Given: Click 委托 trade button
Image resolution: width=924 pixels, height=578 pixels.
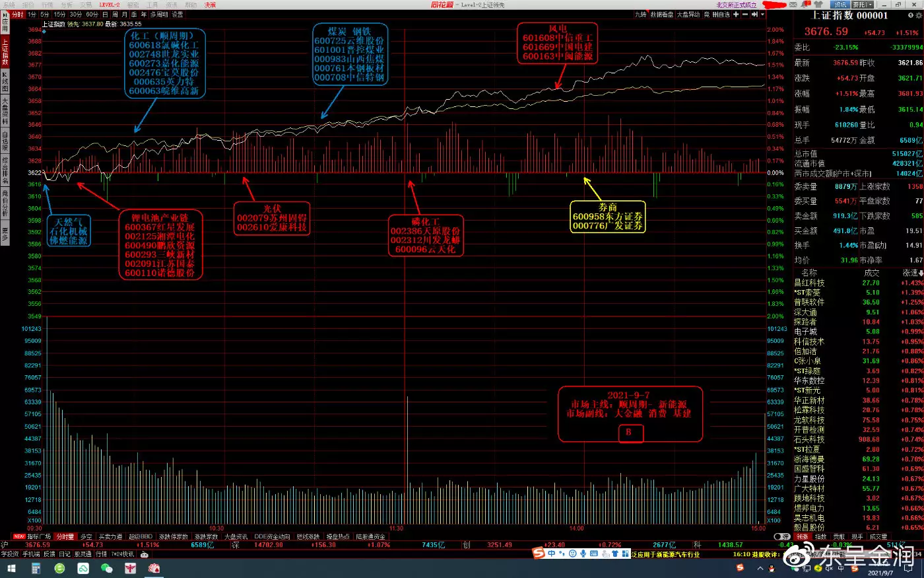Looking at the screenshot, I should click(860, 5).
